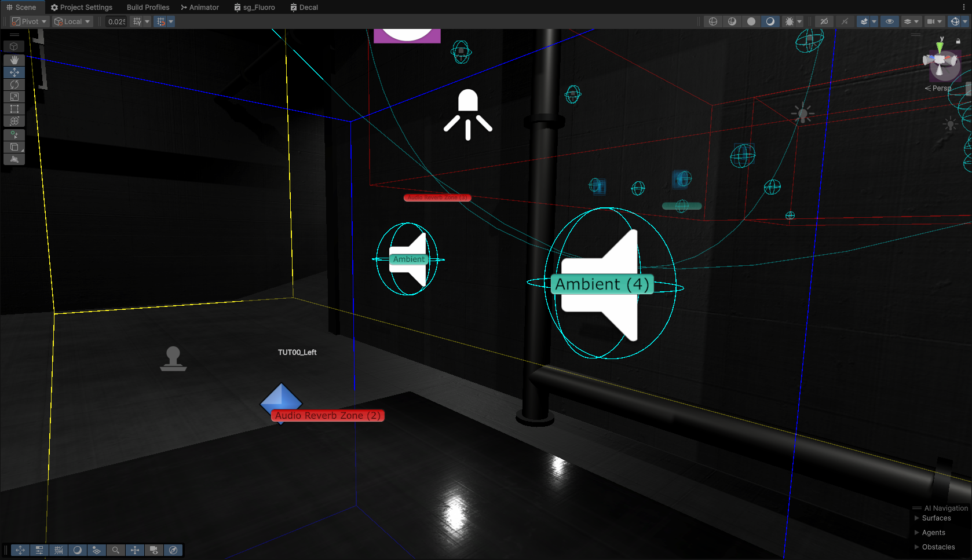The height and width of the screenshot is (560, 972).
Task: Select the shaded sphere draw mode
Action: pos(770,21)
